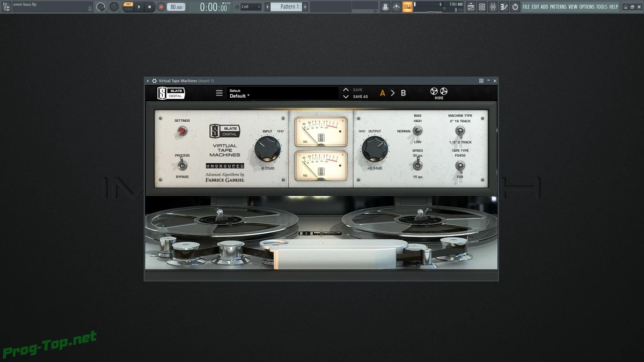Click the master volume knob in toolbar

[100, 7]
